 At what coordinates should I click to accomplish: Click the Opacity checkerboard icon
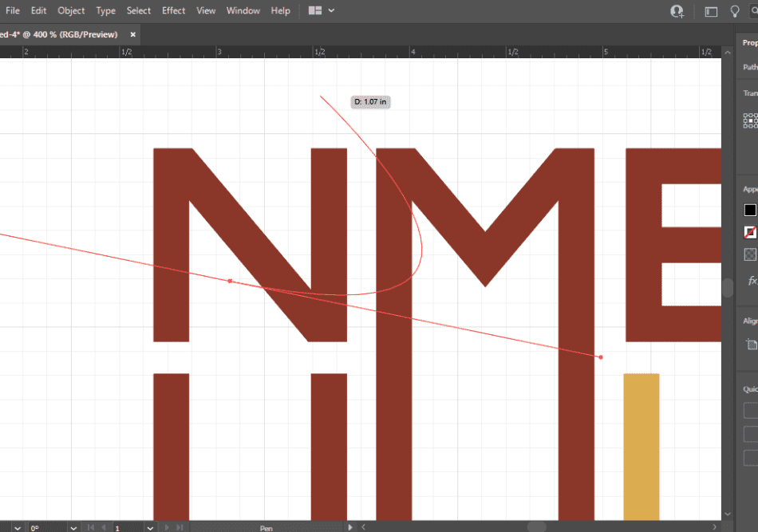click(x=750, y=254)
